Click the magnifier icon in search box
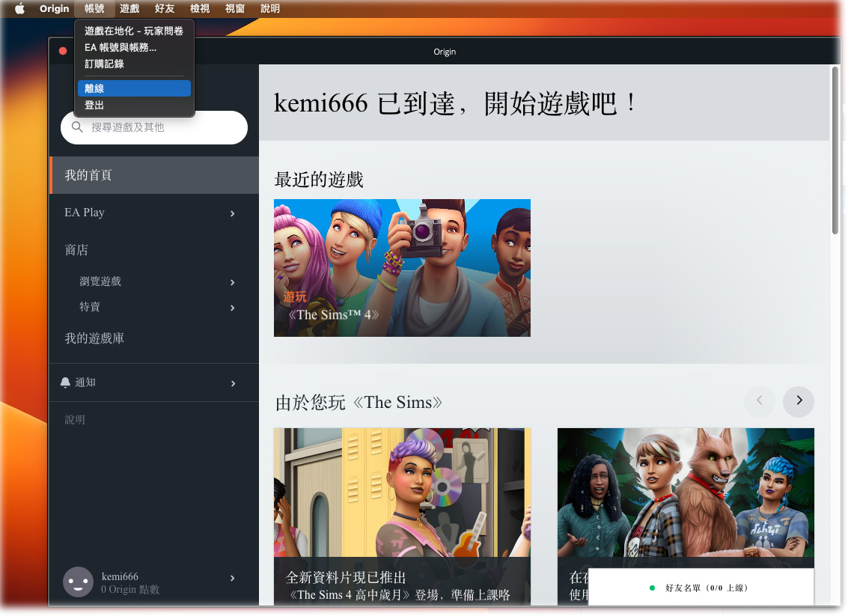 click(77, 127)
